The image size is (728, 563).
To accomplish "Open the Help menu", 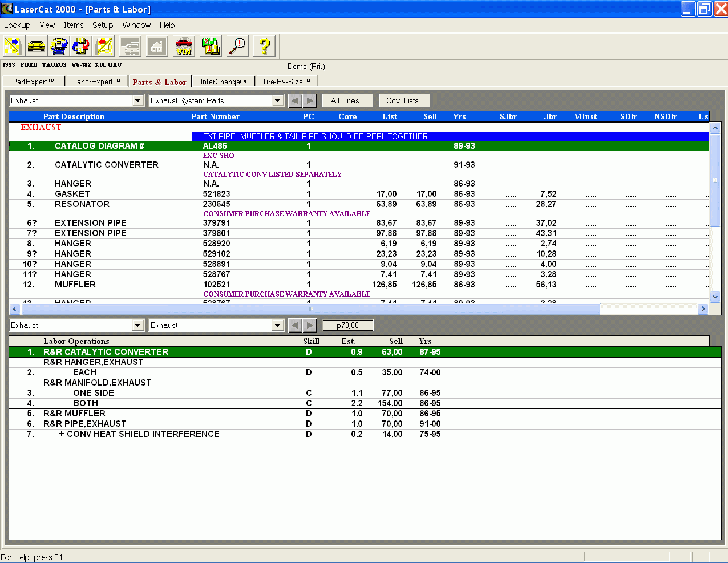I will [x=167, y=25].
